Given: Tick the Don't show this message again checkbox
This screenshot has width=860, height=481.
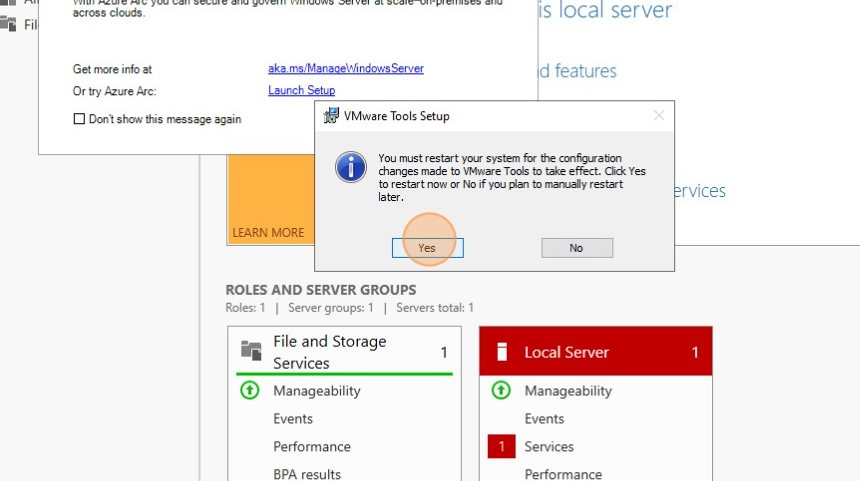Looking at the screenshot, I should 79,119.
